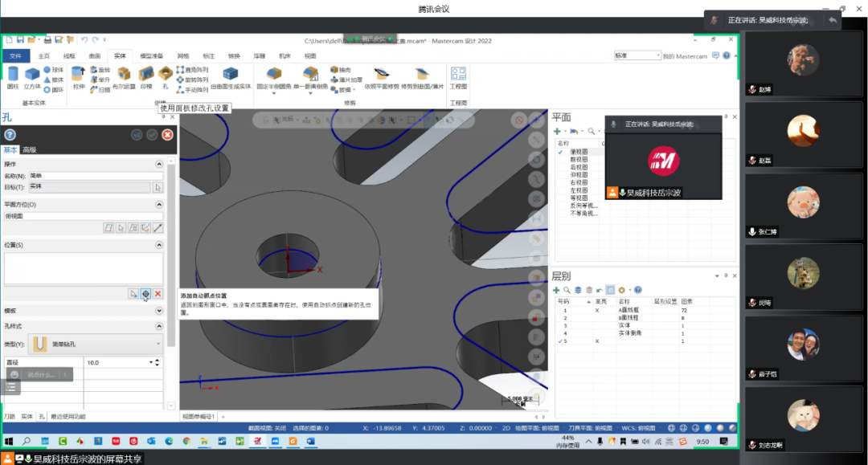Expand the 模板 section
The width and height of the screenshot is (868, 465).
click(x=159, y=311)
